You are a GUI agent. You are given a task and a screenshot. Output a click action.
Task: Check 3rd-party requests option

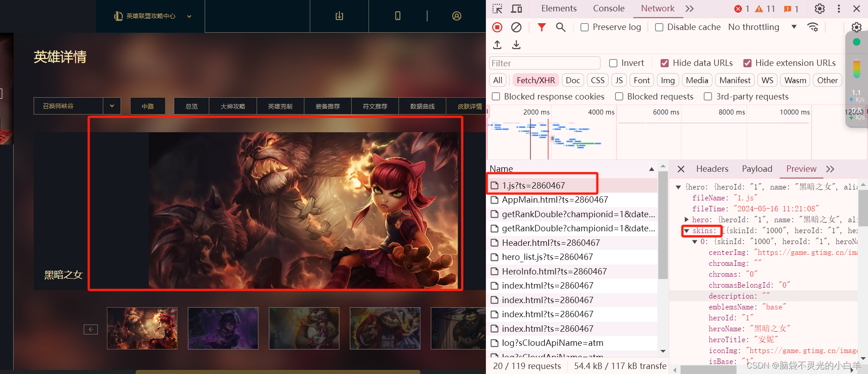tap(708, 96)
